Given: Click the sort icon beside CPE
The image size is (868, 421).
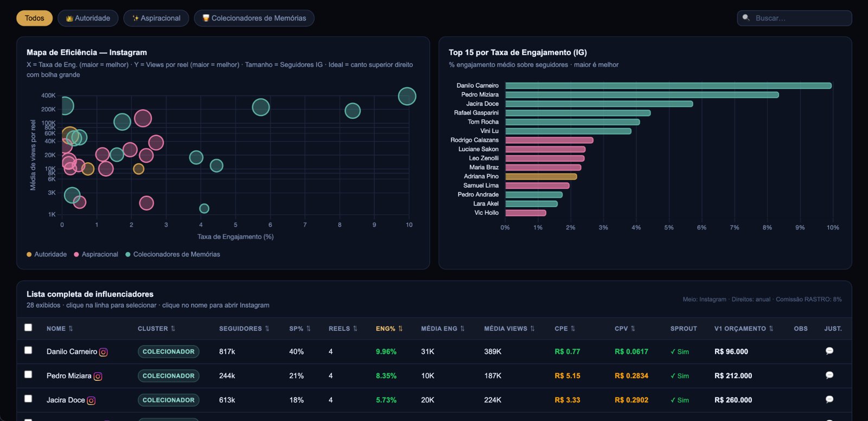Looking at the screenshot, I should [573, 329].
